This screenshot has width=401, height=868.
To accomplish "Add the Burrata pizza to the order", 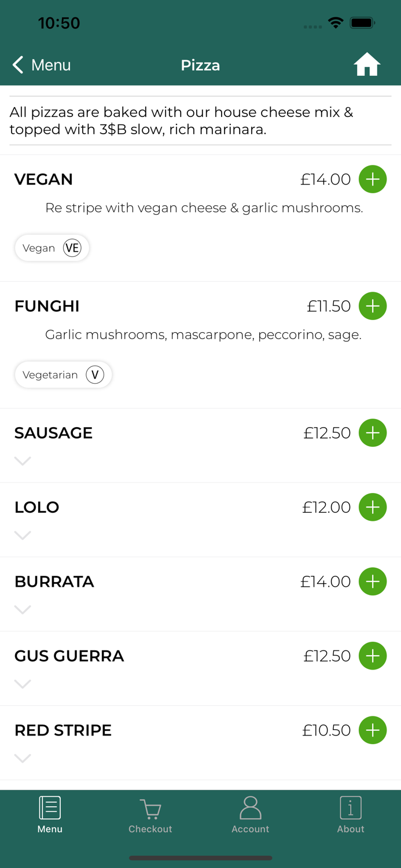I will tap(373, 582).
